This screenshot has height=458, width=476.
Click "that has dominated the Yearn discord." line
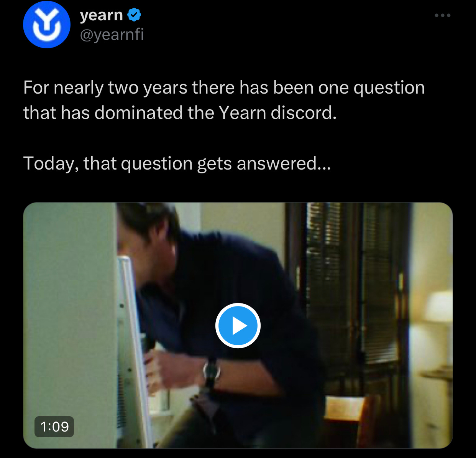click(x=180, y=113)
